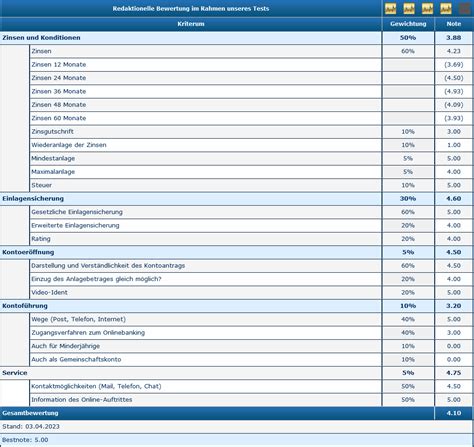Click the 4.10 overall Gesamtbewertung note
Image resolution: width=474 pixels, height=447 pixels.
click(x=454, y=413)
